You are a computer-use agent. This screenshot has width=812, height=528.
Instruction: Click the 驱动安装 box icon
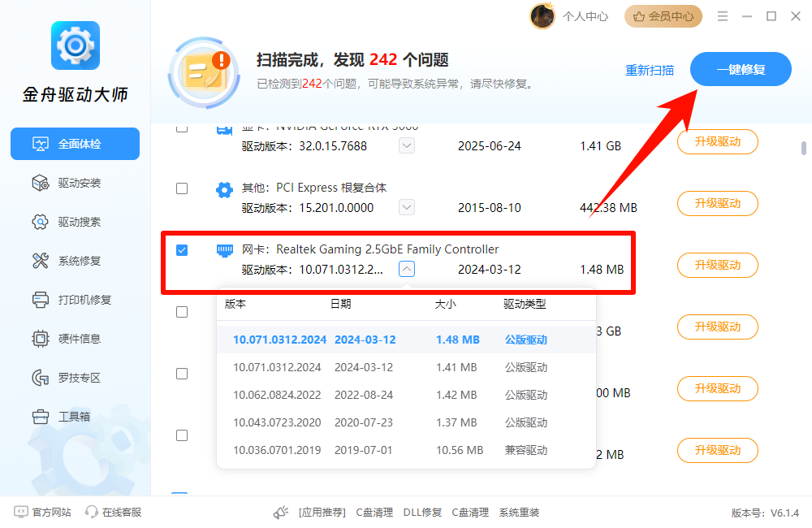click(41, 183)
